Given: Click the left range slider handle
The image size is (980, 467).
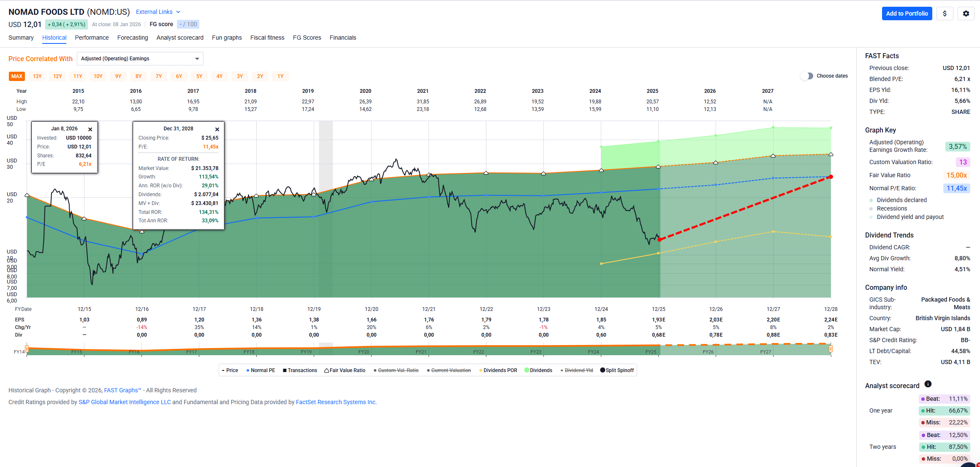Looking at the screenshot, I should (27, 349).
